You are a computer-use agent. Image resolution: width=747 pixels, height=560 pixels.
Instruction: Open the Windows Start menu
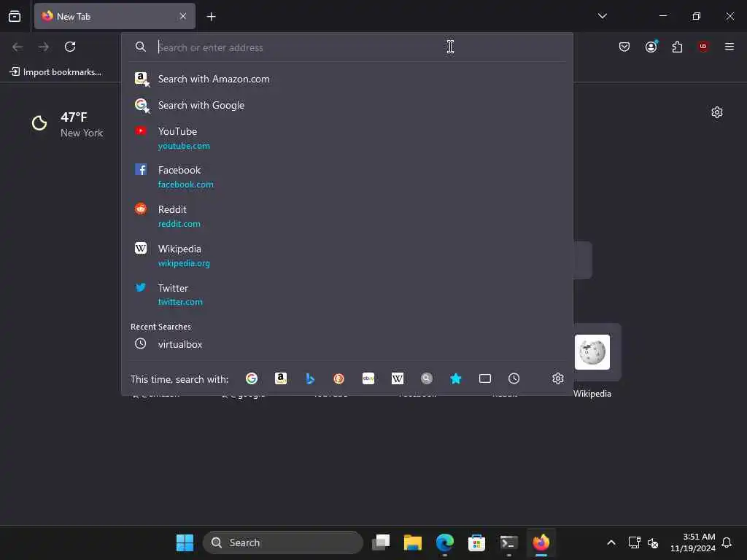[x=185, y=542]
